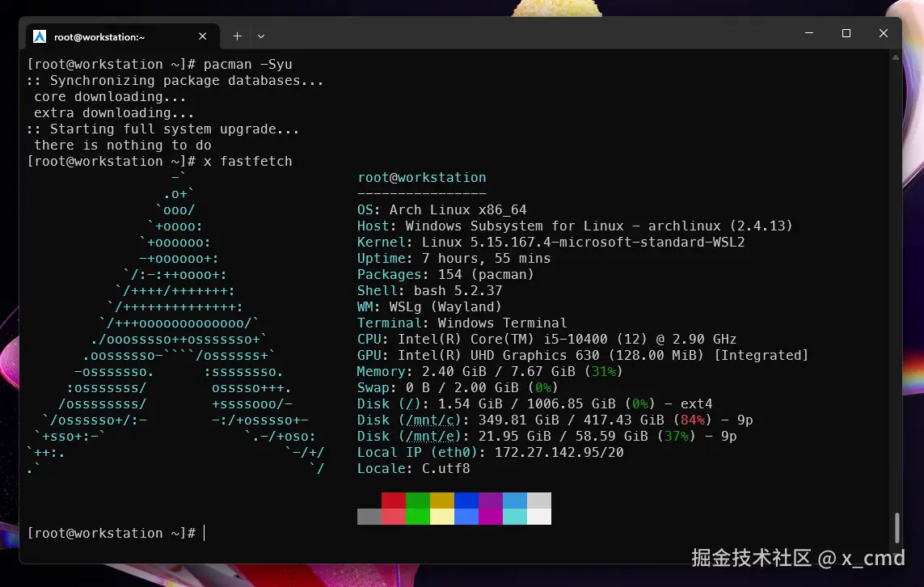Click the GPU Intel UHD Graphics 630 line
924x587 pixels.
583,356
